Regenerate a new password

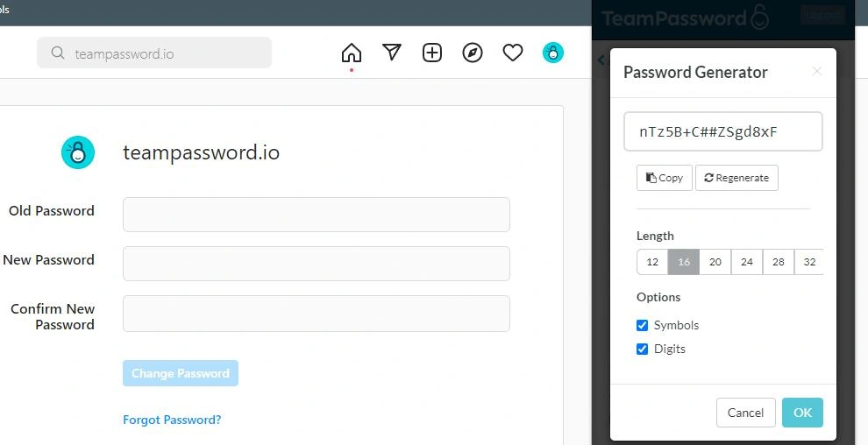click(x=736, y=178)
